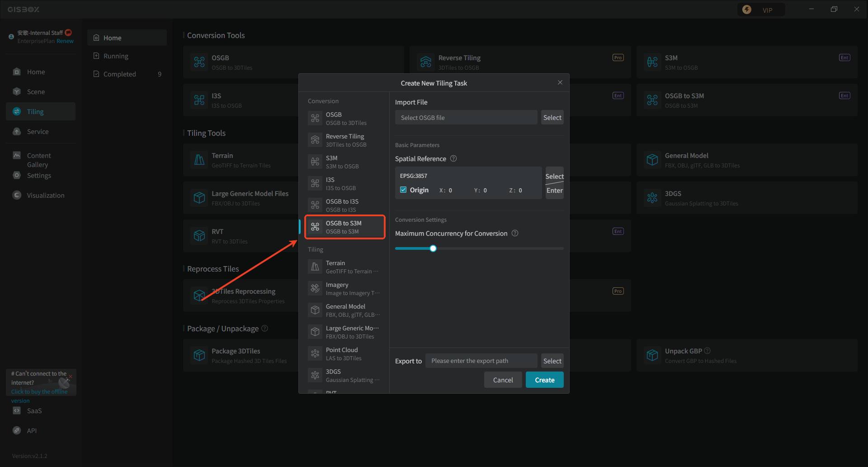Image resolution: width=868 pixels, height=467 pixels.
Task: Choose Reverse Tiling in the dialog list
Action: 344,140
